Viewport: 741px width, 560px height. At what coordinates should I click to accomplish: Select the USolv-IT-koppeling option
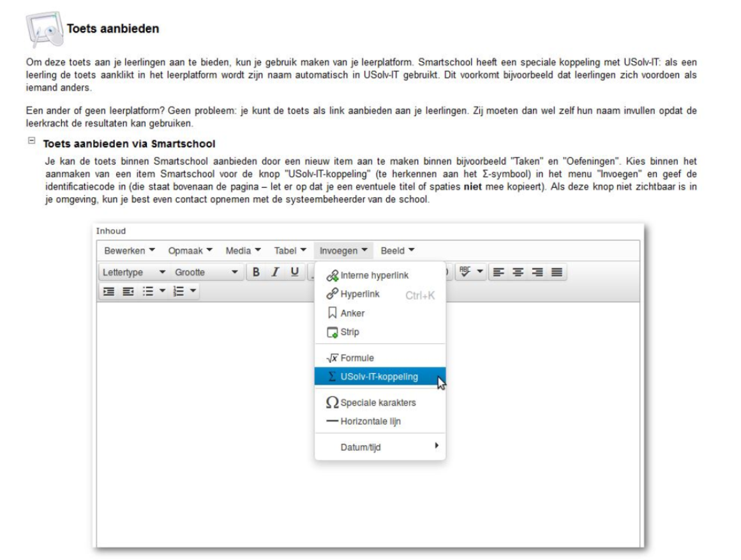[x=380, y=377]
